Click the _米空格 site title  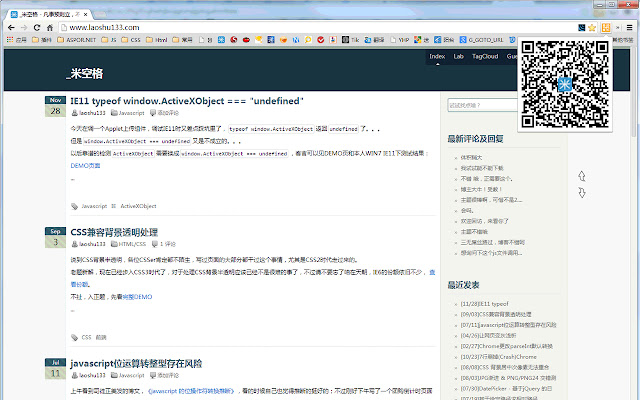point(84,74)
